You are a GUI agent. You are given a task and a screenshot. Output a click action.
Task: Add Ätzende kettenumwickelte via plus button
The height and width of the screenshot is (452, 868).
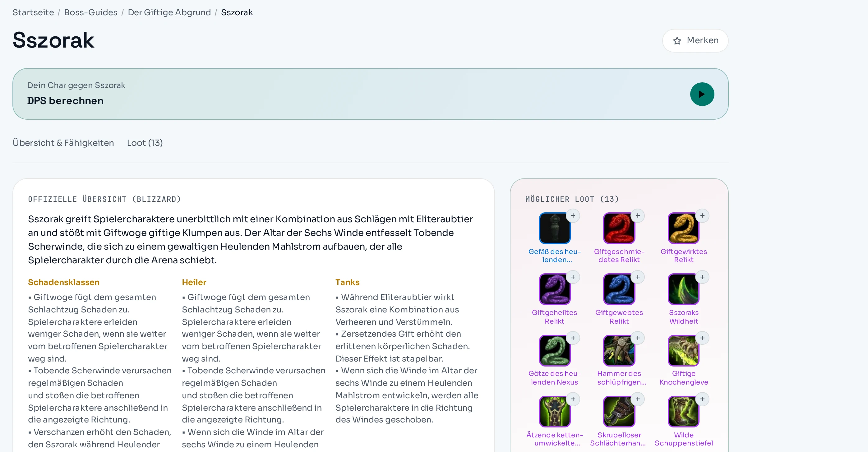pyautogui.click(x=573, y=399)
